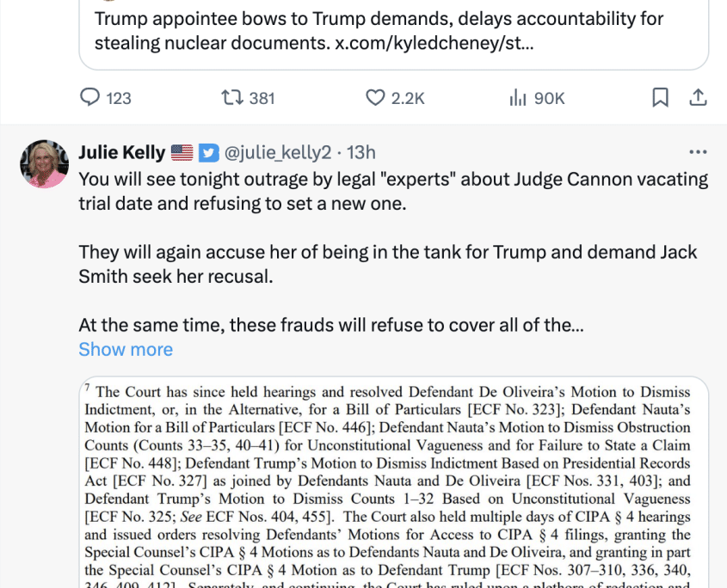Open the @julie_kelly2 handle
Viewport: 727px width, 588px height.
click(x=278, y=153)
